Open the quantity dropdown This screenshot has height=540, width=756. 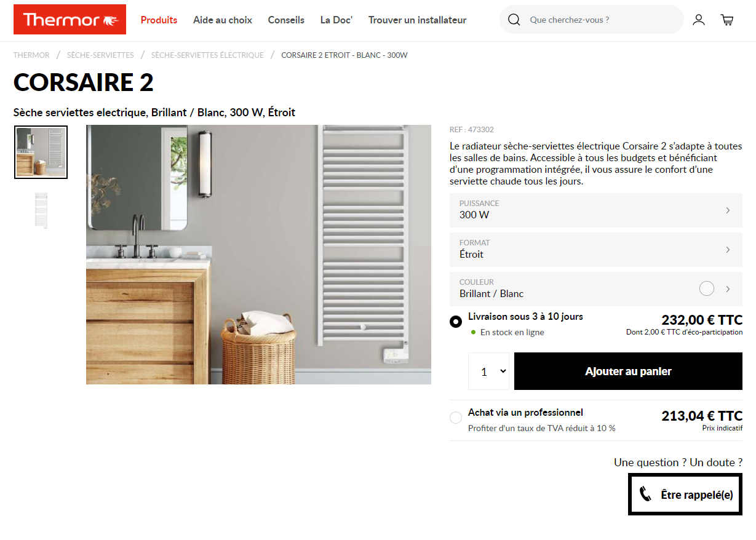[489, 371]
